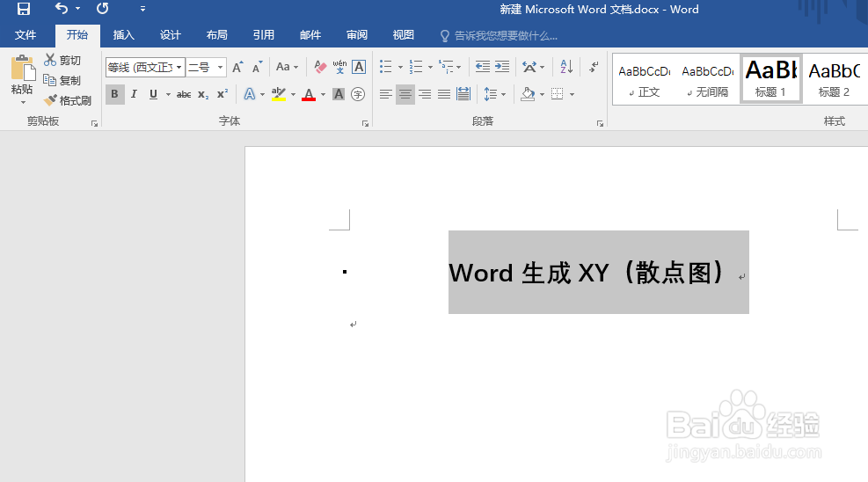The image size is (868, 482).
Task: Open the paragraph dialog launcher
Action: [x=600, y=124]
